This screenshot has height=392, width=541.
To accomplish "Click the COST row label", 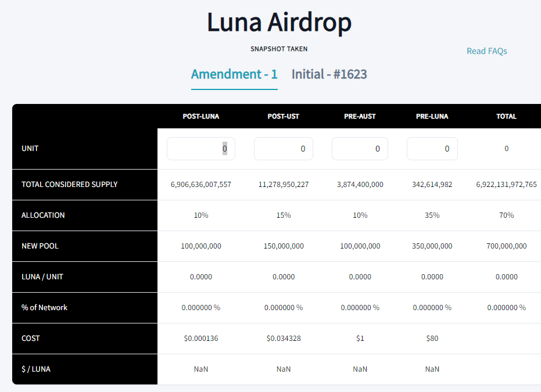I will pyautogui.click(x=31, y=338).
